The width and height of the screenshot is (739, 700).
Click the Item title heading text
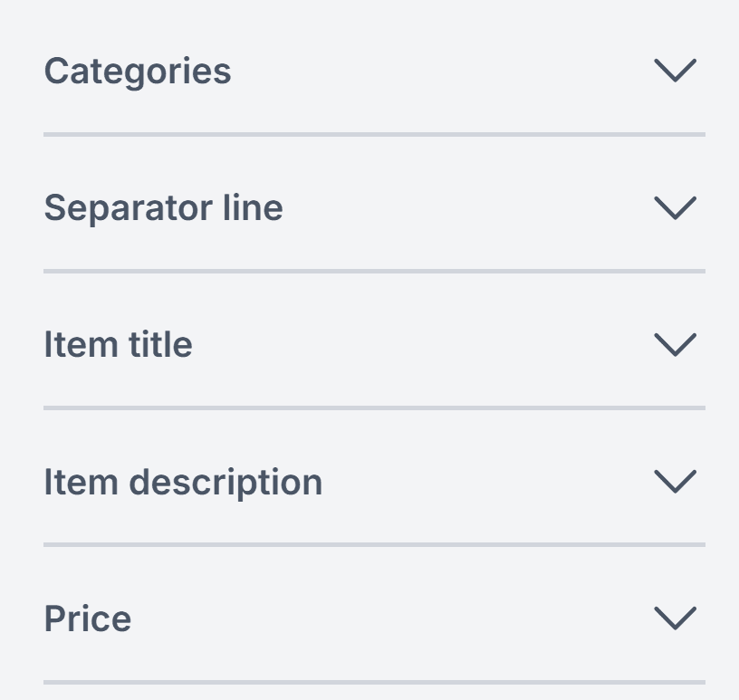[118, 344]
